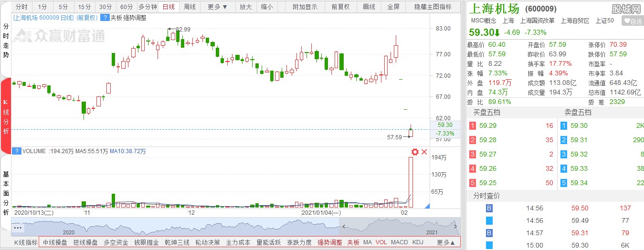
Task: Switch to 5分 timeframe
Action: (63, 7)
